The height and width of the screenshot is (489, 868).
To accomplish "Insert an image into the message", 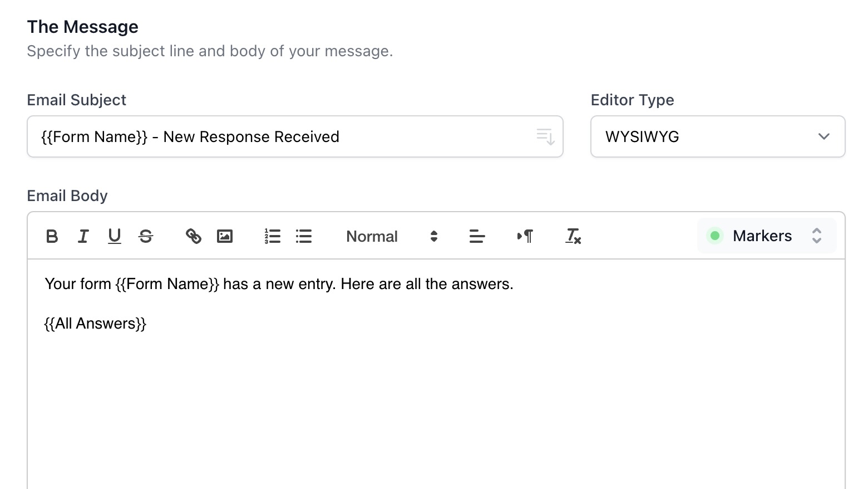I will coord(225,236).
